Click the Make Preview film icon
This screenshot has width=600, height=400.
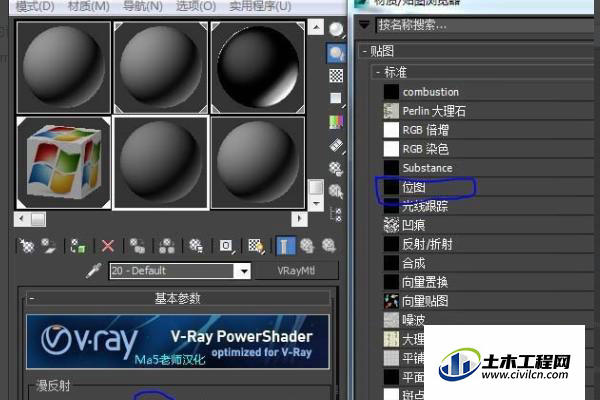(x=336, y=145)
